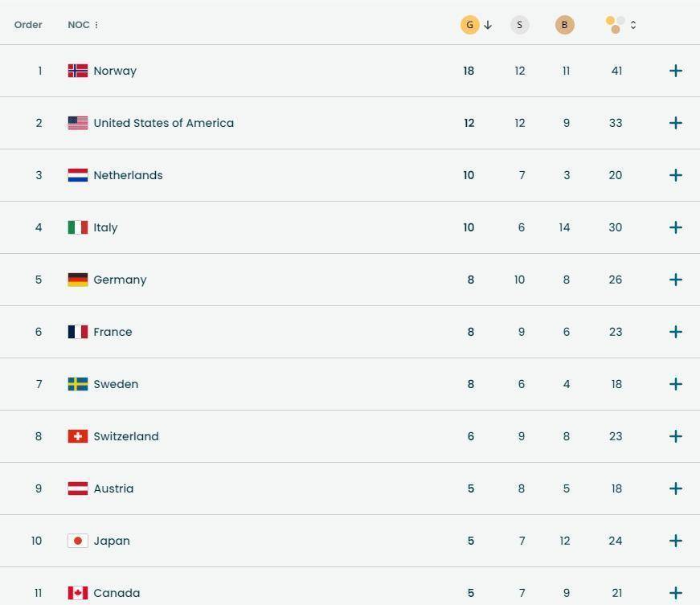Open the Norway country link
The width and height of the screenshot is (700, 605).
click(x=115, y=71)
